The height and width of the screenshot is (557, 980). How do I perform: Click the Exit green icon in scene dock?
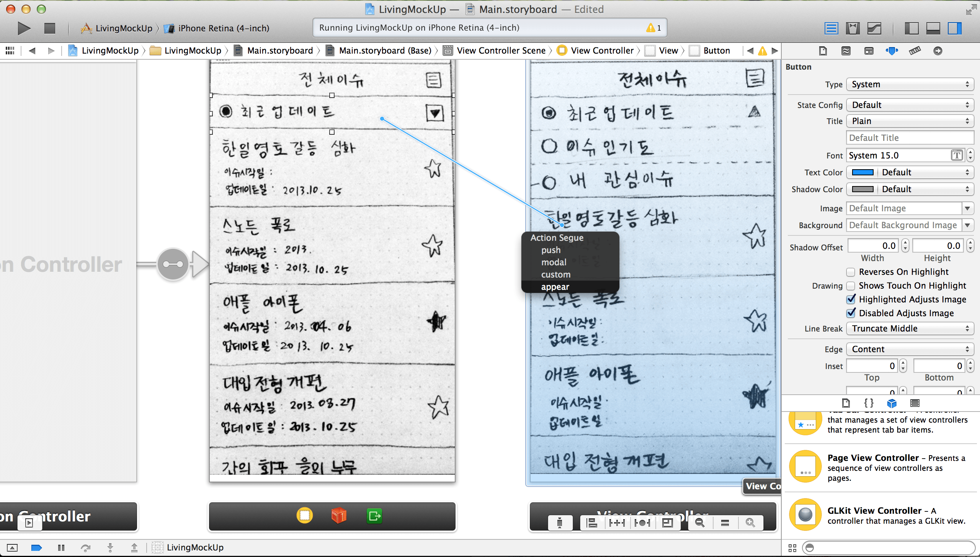[374, 516]
